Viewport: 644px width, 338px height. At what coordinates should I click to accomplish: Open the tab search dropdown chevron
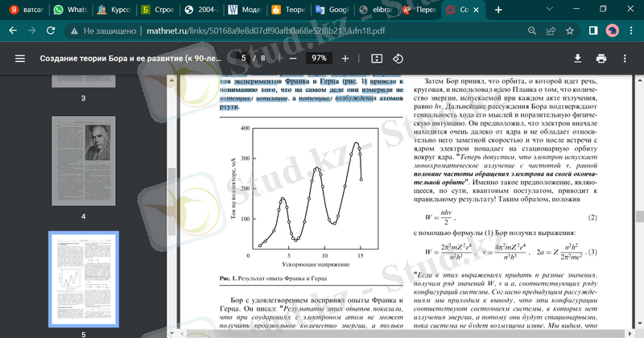point(550,9)
